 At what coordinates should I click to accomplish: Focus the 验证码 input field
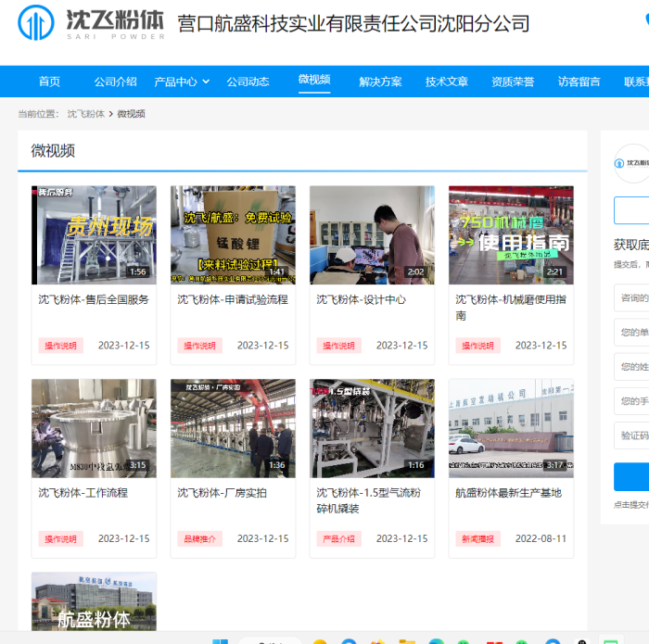point(632,436)
